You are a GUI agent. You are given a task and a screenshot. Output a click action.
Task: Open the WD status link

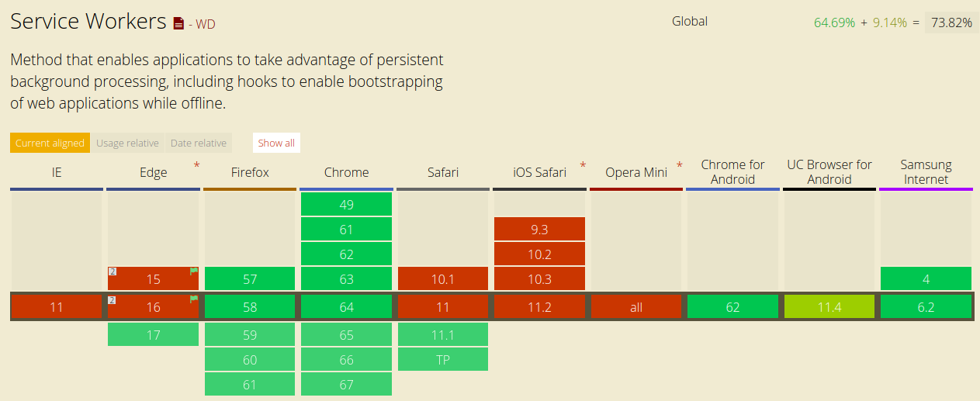(205, 24)
